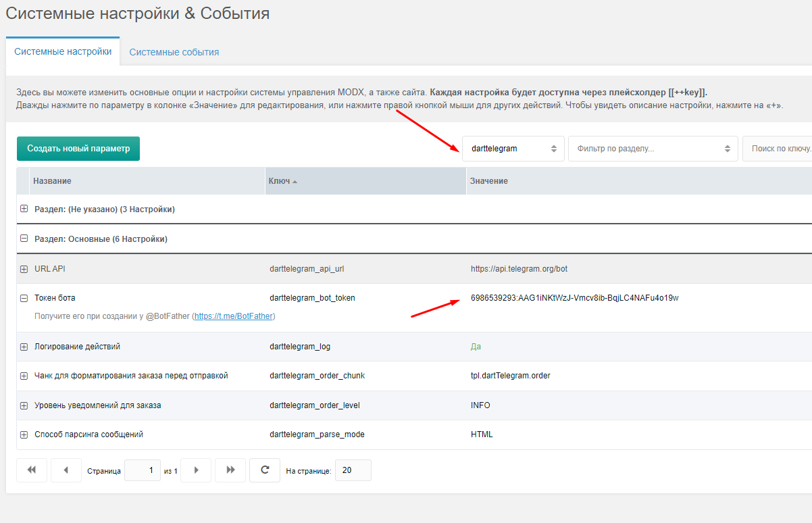Click the Да value for darttelegram_log

[x=476, y=347]
